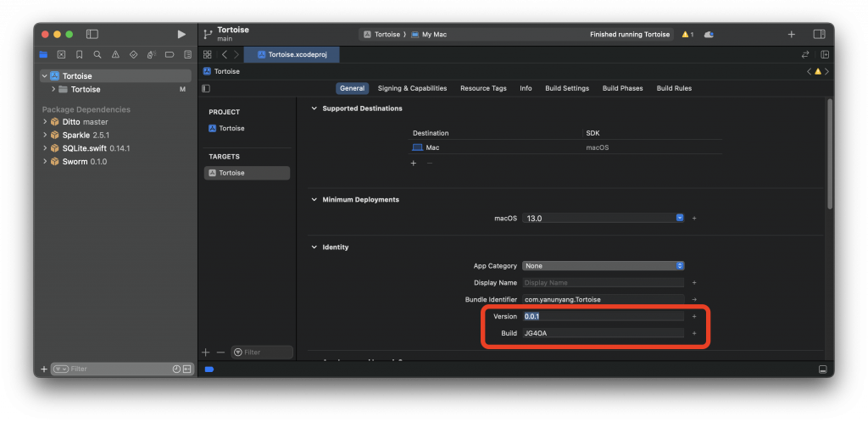Click the blue breakpoint tag icon
Screen dimensions: 868x422
tap(209, 369)
